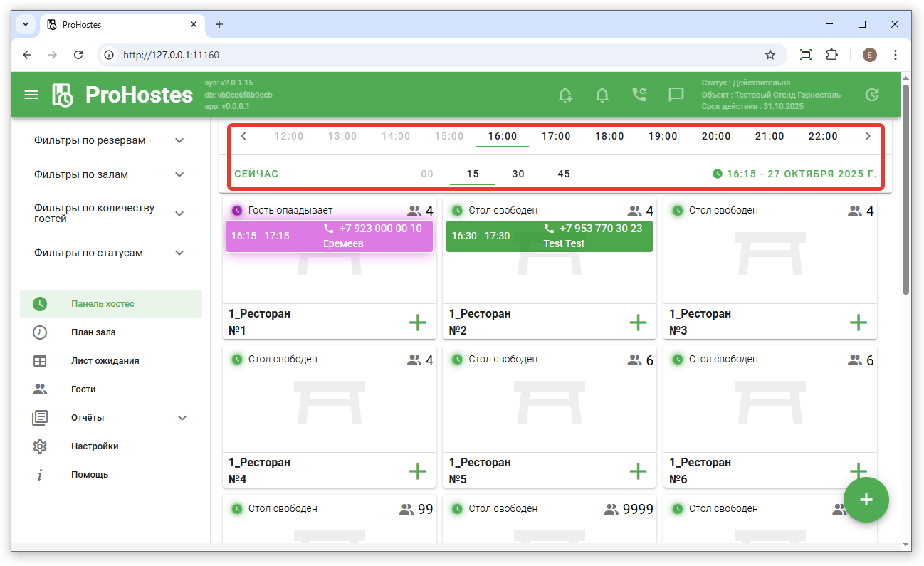The width and height of the screenshot is (924, 566).
Task: Click the add notification bell icon
Action: coord(565,95)
